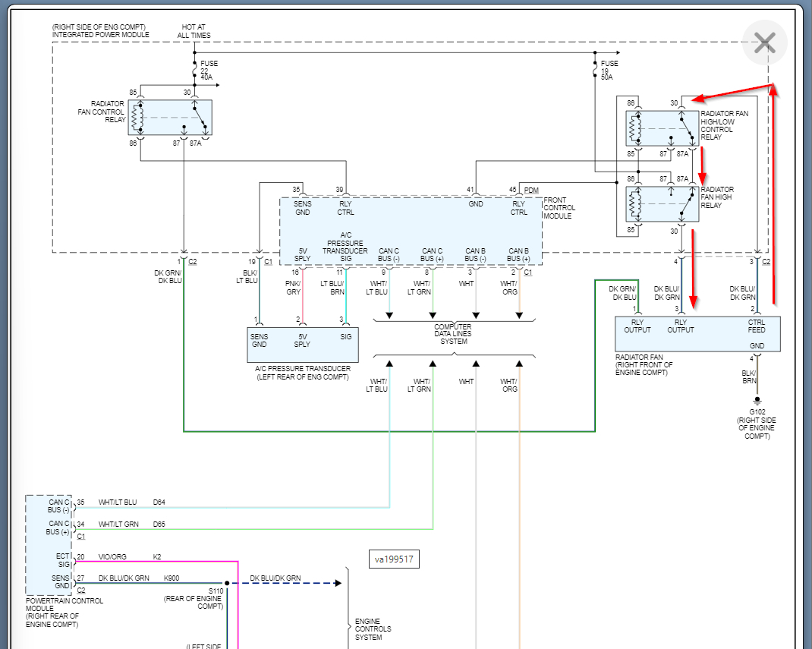
Task: Click the Engine Controls System label
Action: tap(374, 629)
